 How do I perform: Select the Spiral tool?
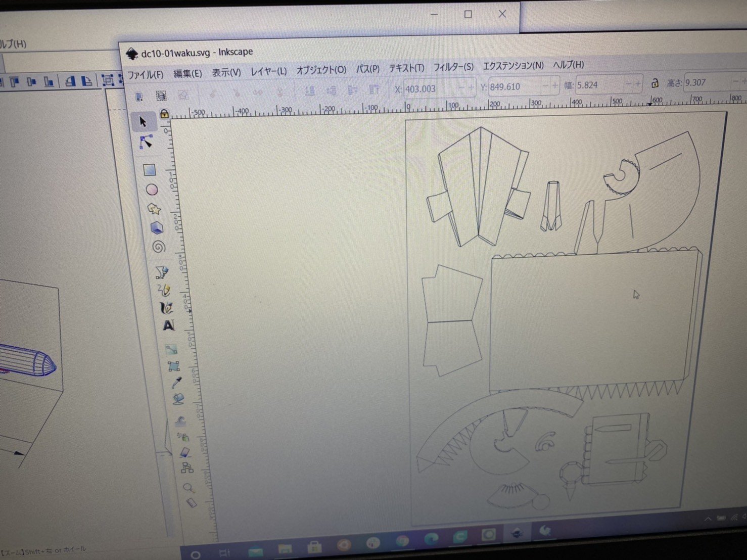[x=159, y=247]
